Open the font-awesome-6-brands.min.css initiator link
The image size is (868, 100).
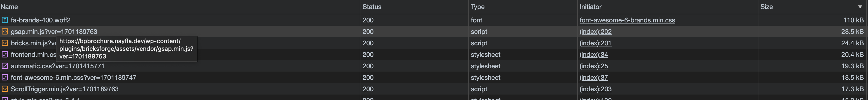627,20
